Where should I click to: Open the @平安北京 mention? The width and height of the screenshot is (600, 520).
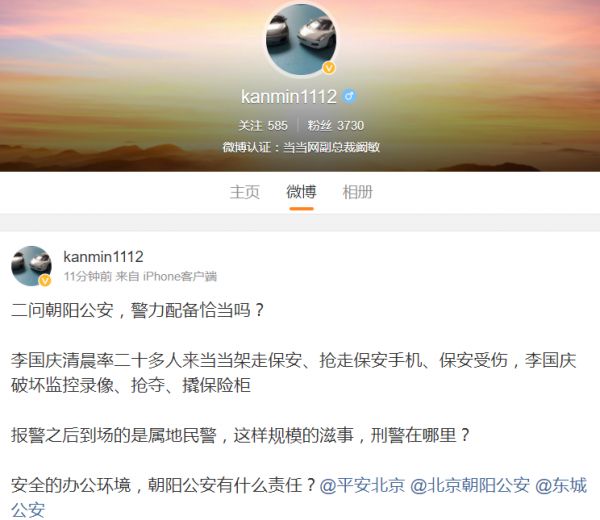tap(362, 485)
